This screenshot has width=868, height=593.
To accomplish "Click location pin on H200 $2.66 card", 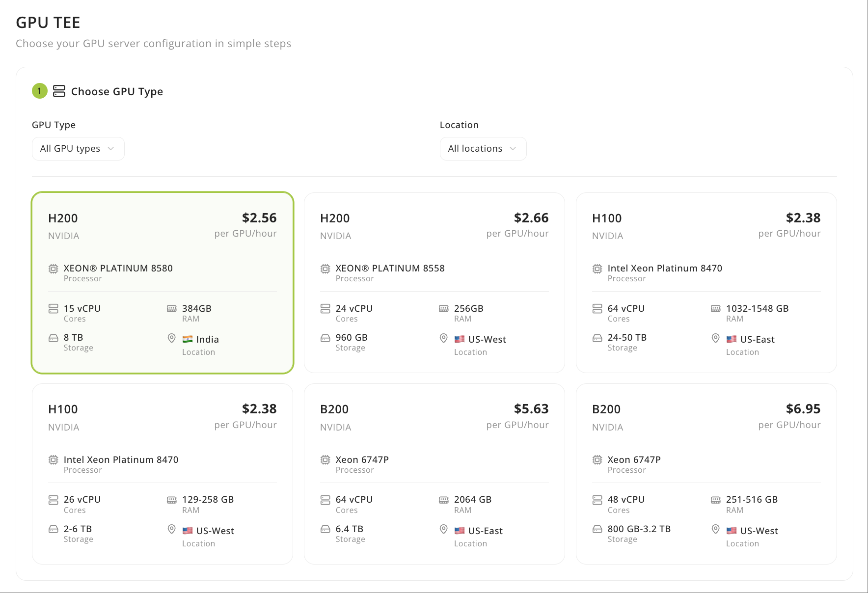I will click(x=444, y=338).
